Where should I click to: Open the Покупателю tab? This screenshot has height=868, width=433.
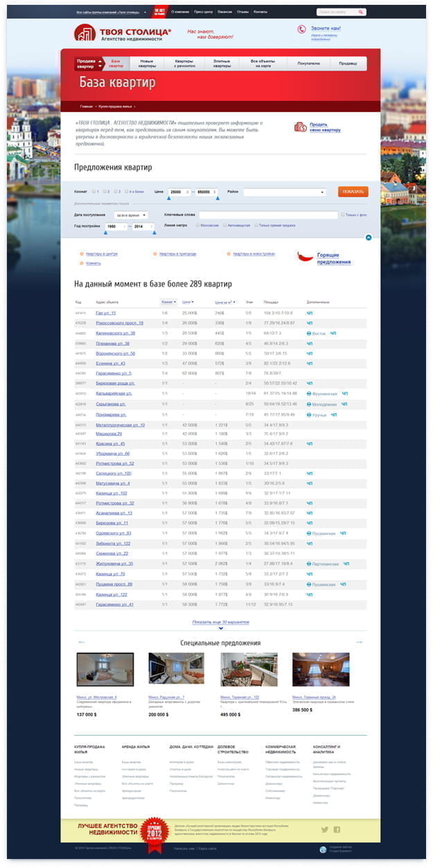point(308,64)
